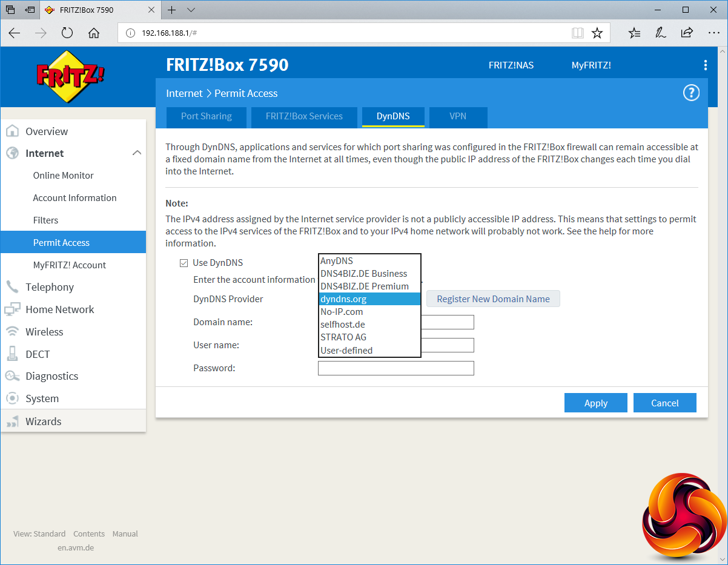Open Wizards in the sidebar
Viewport: 728px width, 565px height.
click(x=73, y=421)
